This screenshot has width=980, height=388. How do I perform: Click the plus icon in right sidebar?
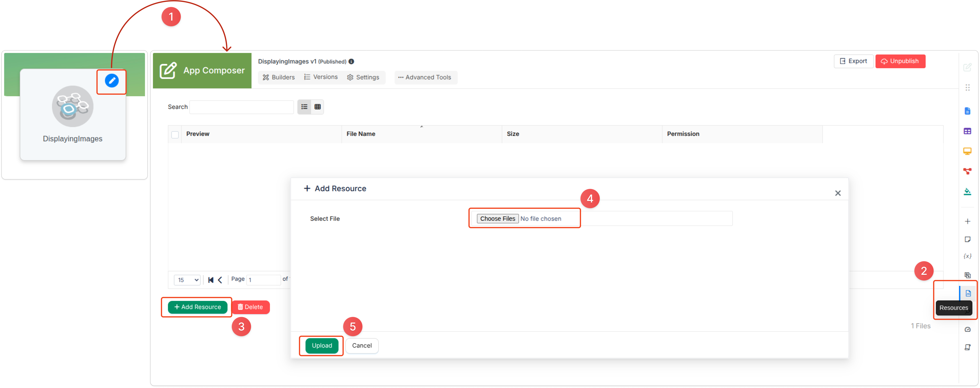pos(967,221)
